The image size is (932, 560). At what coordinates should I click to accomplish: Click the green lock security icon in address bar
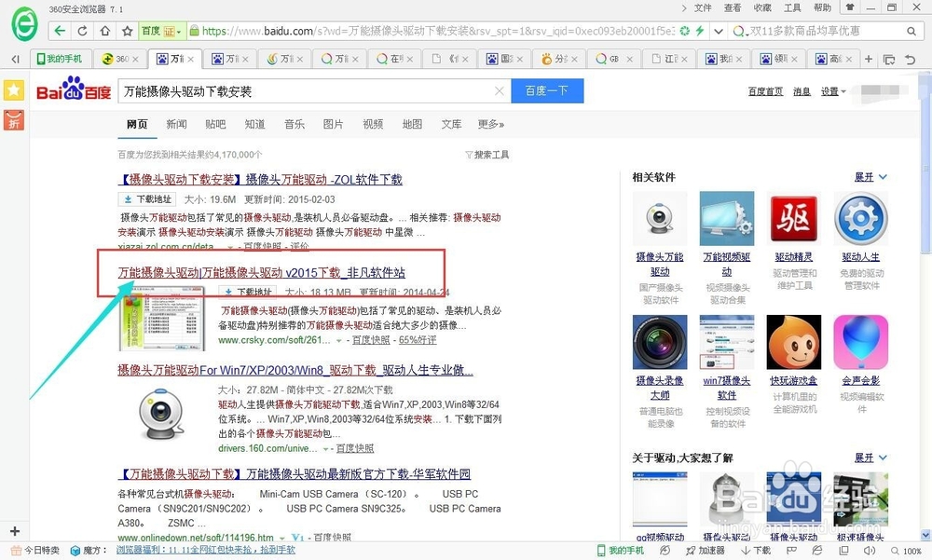[x=194, y=31]
